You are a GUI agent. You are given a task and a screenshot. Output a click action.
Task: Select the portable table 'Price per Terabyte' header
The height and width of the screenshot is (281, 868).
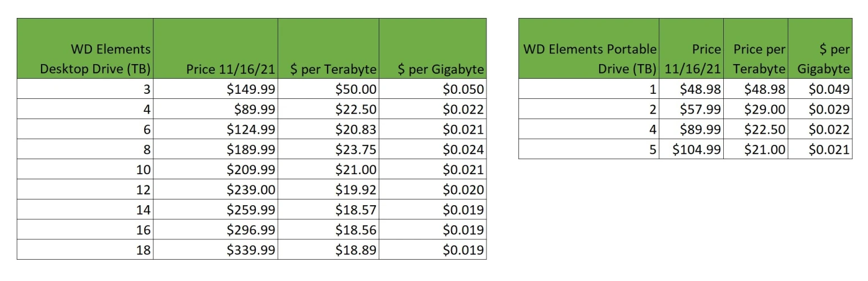[759, 59]
